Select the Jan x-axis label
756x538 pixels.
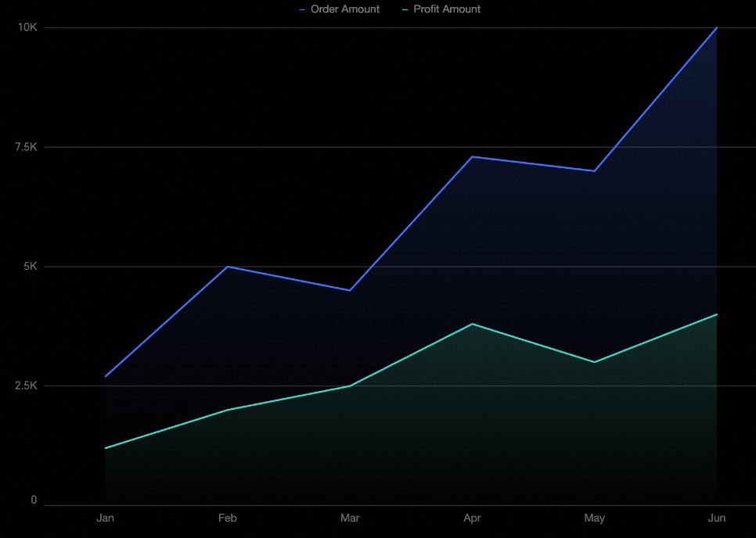coord(105,518)
